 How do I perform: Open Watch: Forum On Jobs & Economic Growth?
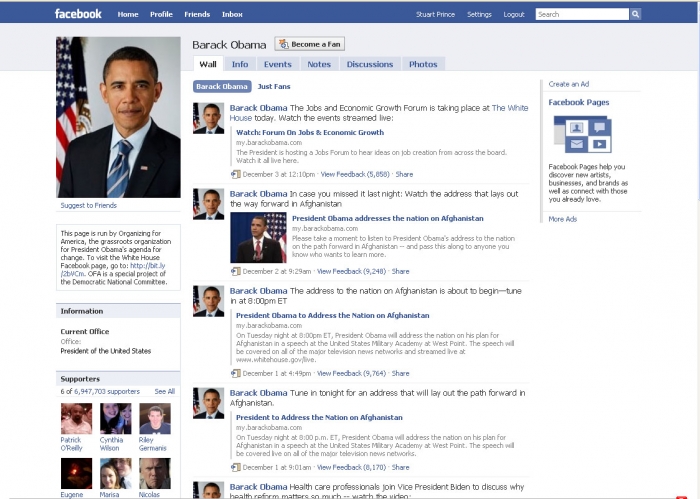310,132
